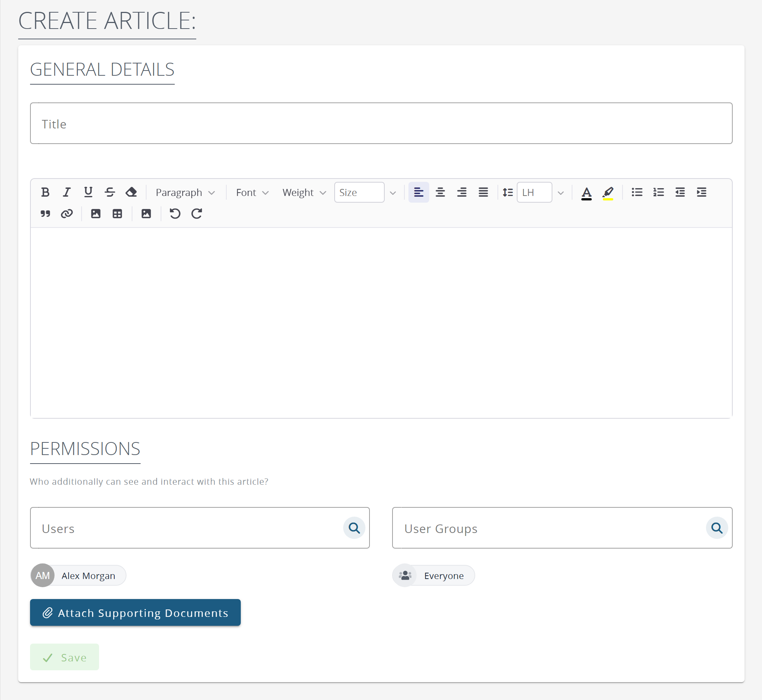Click the Title input field
The height and width of the screenshot is (700, 762).
(x=381, y=124)
